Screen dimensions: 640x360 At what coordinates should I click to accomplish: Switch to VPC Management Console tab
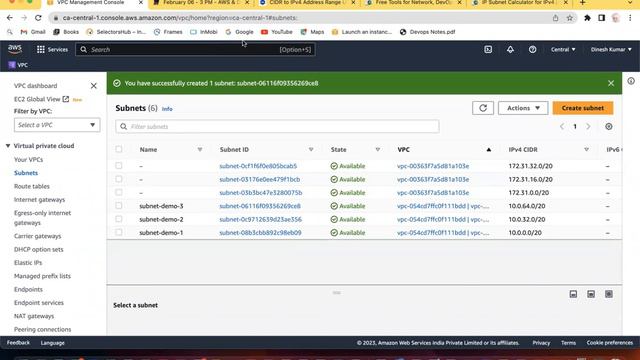point(90,3)
